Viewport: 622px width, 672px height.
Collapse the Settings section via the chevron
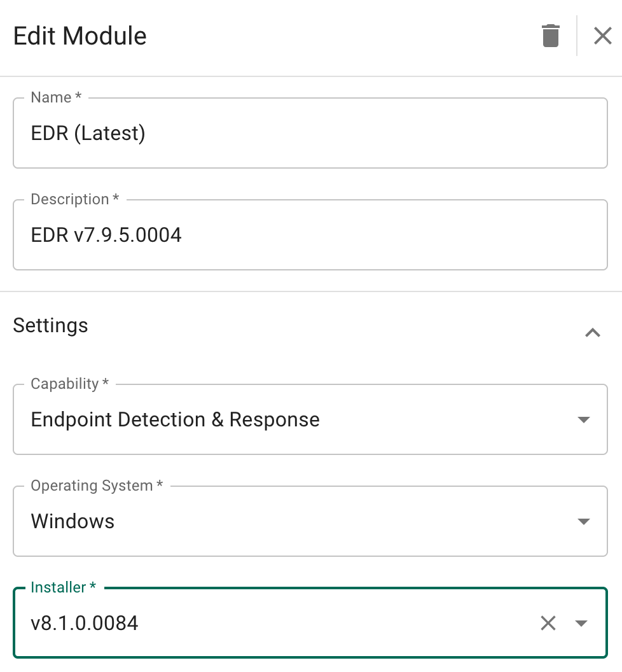593,333
